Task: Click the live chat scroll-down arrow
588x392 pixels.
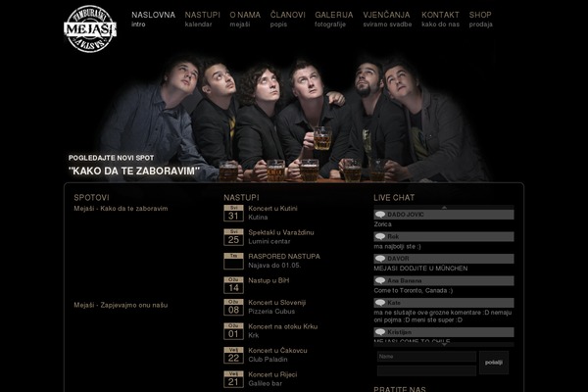Action: [444, 344]
